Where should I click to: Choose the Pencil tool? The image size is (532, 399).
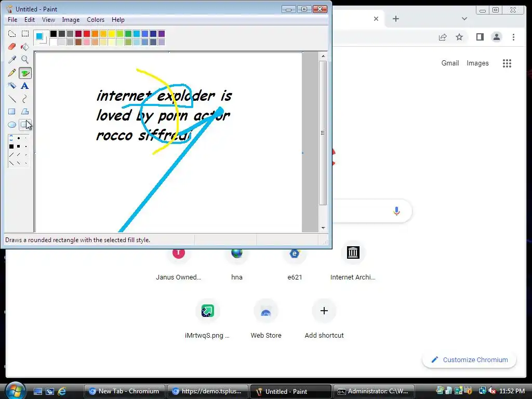(x=12, y=73)
